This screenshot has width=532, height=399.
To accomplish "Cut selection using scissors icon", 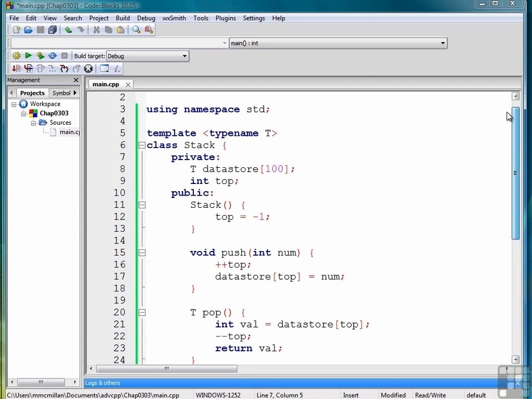I will (x=96, y=30).
